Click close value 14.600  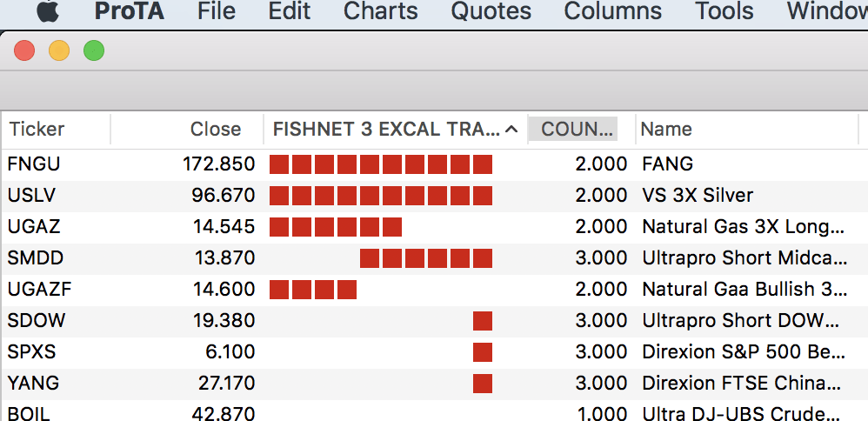(224, 289)
